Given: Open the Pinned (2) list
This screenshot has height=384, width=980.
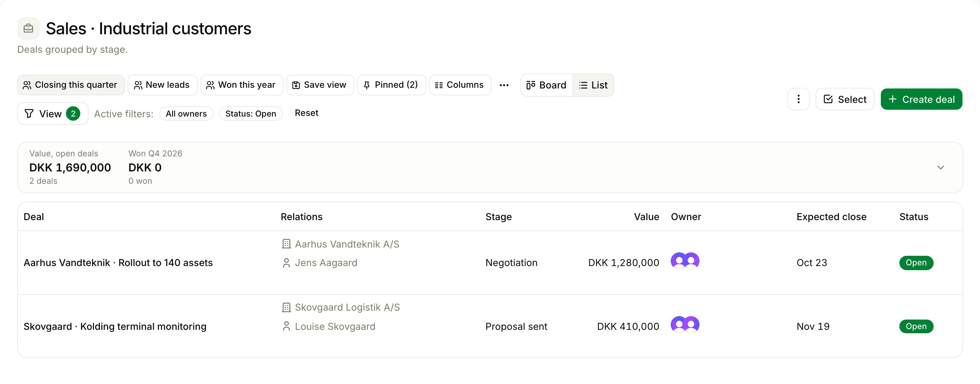Looking at the screenshot, I should [391, 85].
